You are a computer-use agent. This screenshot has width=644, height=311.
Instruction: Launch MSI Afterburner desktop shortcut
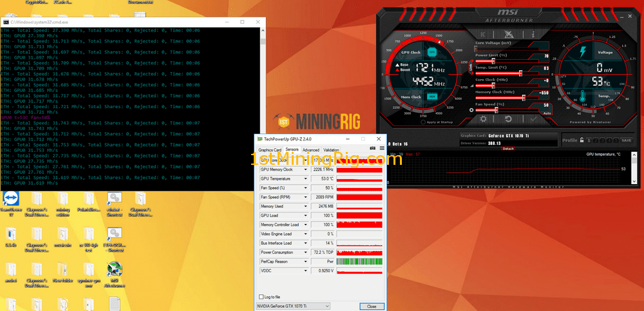tap(115, 271)
